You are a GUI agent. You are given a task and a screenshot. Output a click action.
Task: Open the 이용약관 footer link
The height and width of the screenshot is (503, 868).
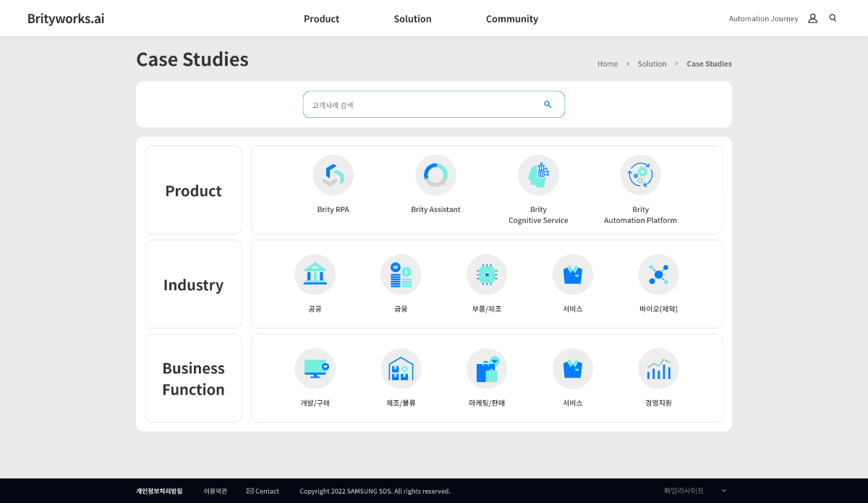(215, 491)
